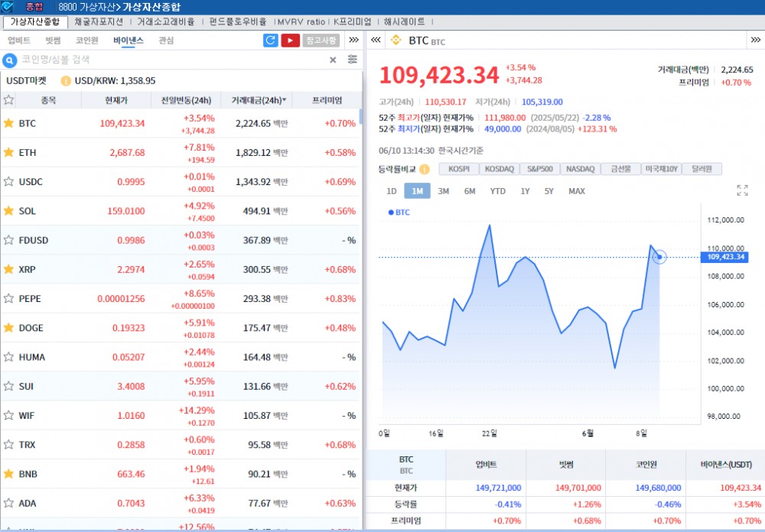This screenshot has width=765, height=532.
Task: Click info icon next to 등락률비교
Action: pos(424,169)
